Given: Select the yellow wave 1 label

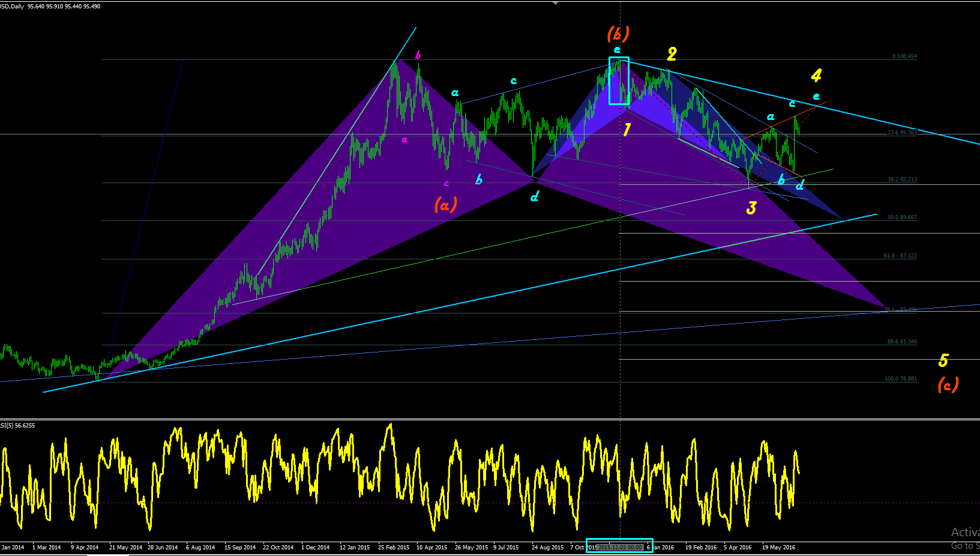Looking at the screenshot, I should tap(627, 130).
